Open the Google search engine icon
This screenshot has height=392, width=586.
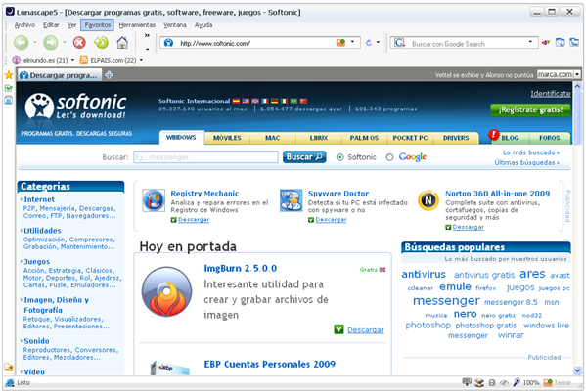pos(399,43)
